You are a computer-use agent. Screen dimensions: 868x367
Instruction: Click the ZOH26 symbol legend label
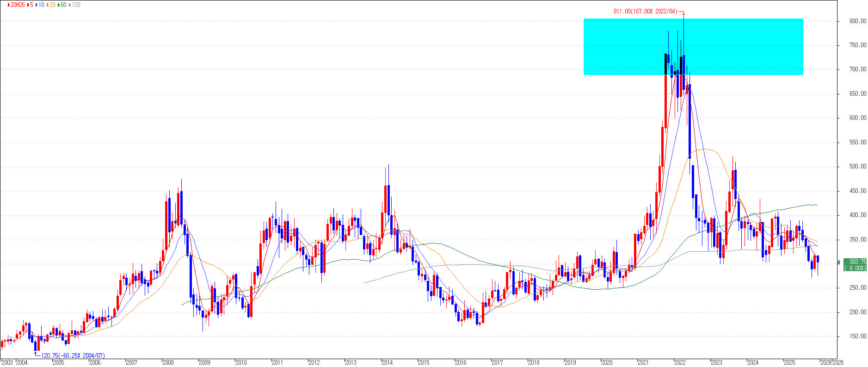[17, 5]
